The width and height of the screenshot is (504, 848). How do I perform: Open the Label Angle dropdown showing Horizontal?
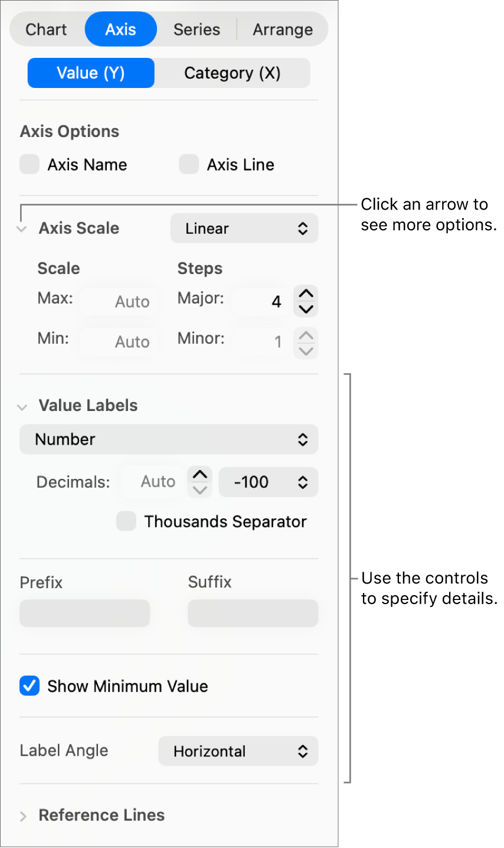(238, 751)
